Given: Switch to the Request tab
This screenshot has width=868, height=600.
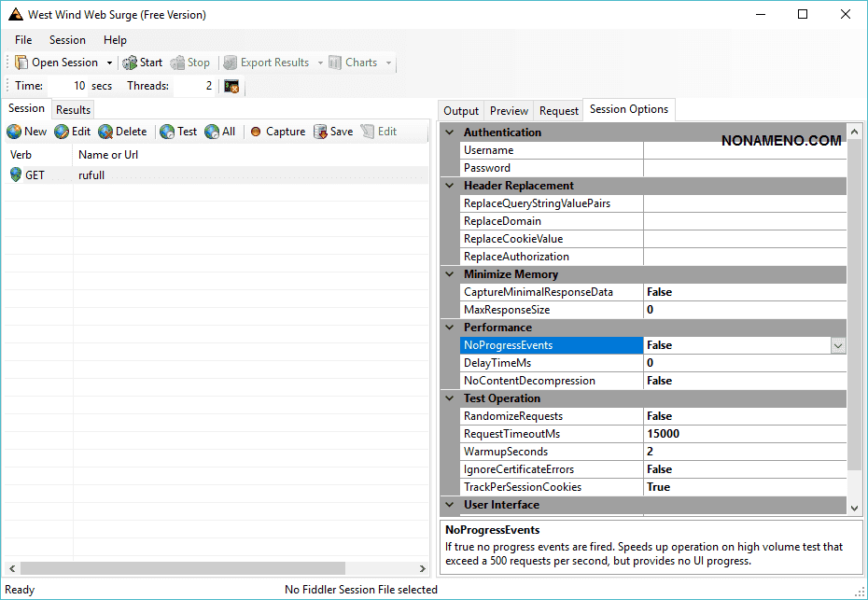Looking at the screenshot, I should [x=558, y=111].
